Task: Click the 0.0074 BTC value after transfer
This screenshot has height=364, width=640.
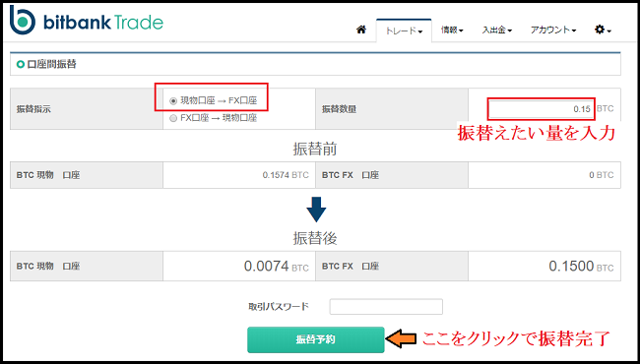Action: [x=277, y=267]
